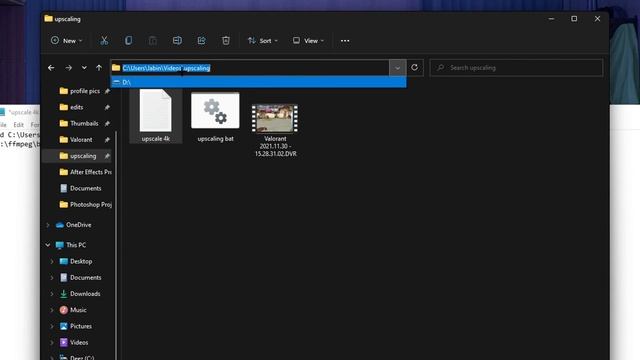This screenshot has width=640, height=360.
Task: Click pin icon beside upscaling folder
Action: [x=107, y=156]
